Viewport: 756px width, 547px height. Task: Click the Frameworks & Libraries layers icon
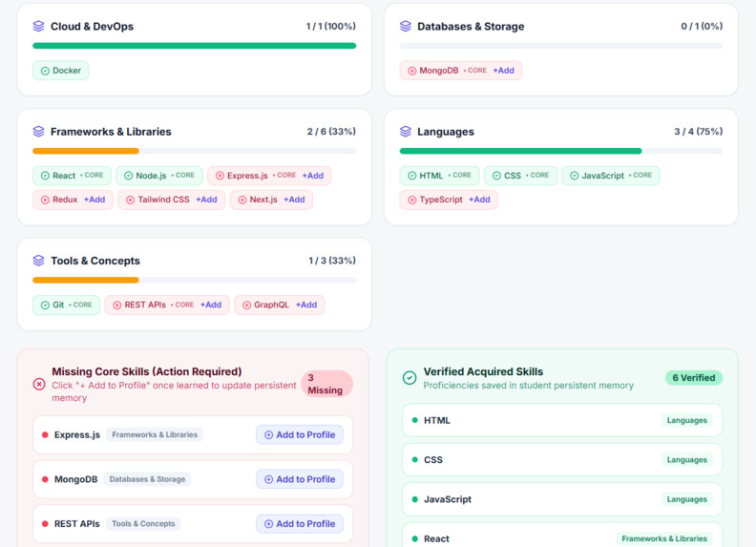tap(38, 131)
